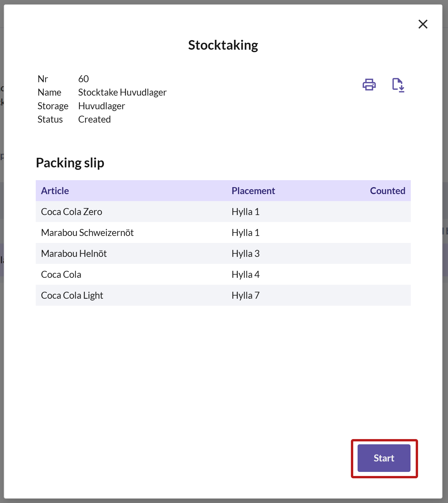This screenshot has height=503, width=448.
Task: Click the Packing slip heading
Action: [70, 163]
